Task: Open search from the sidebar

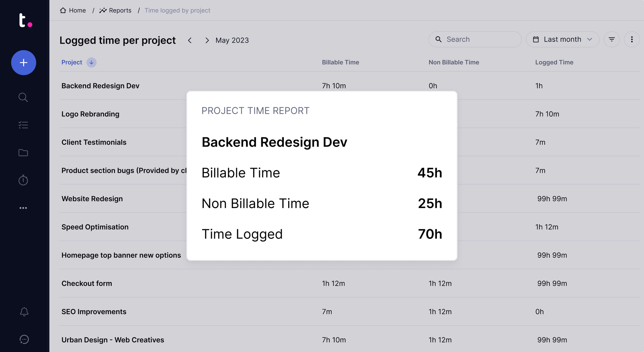Action: 23,97
